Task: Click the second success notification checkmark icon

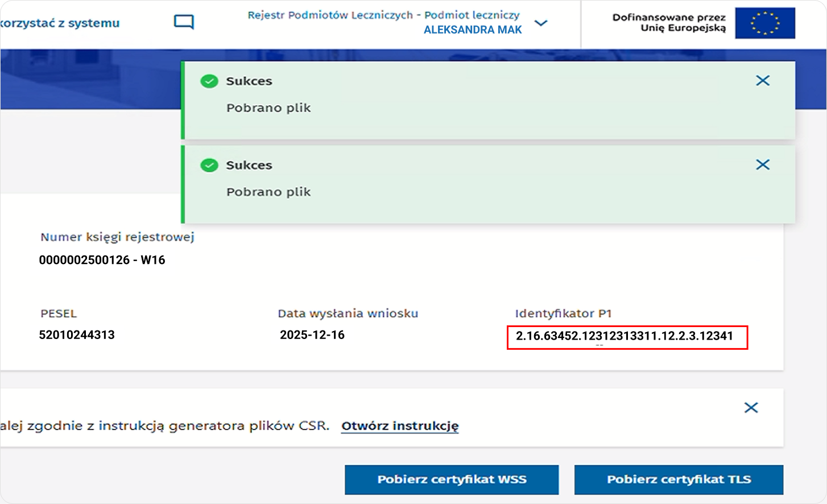Action: pos(209,165)
